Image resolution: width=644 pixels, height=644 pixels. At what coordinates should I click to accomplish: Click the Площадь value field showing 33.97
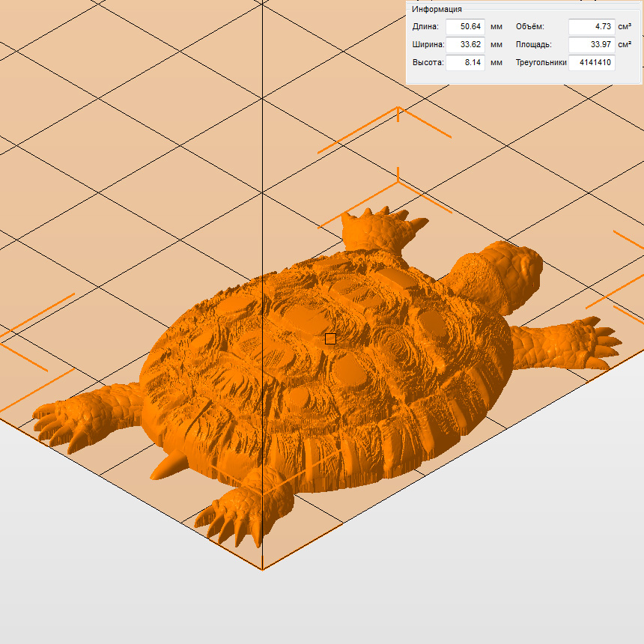pos(591,44)
